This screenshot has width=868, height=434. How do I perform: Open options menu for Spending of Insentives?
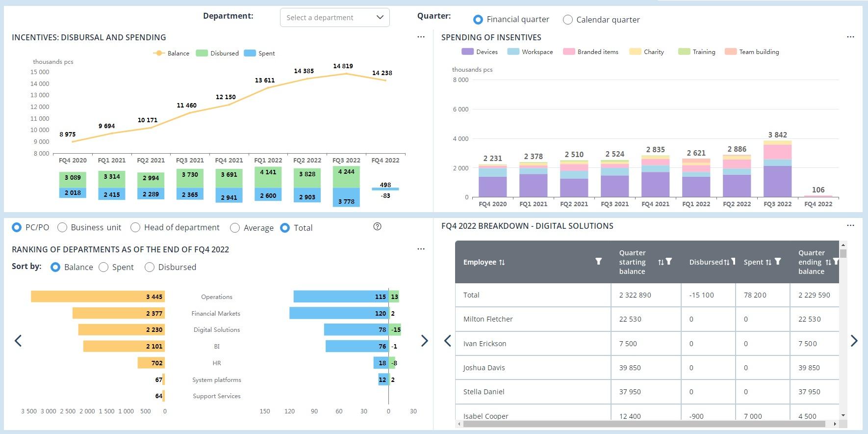[x=850, y=37]
